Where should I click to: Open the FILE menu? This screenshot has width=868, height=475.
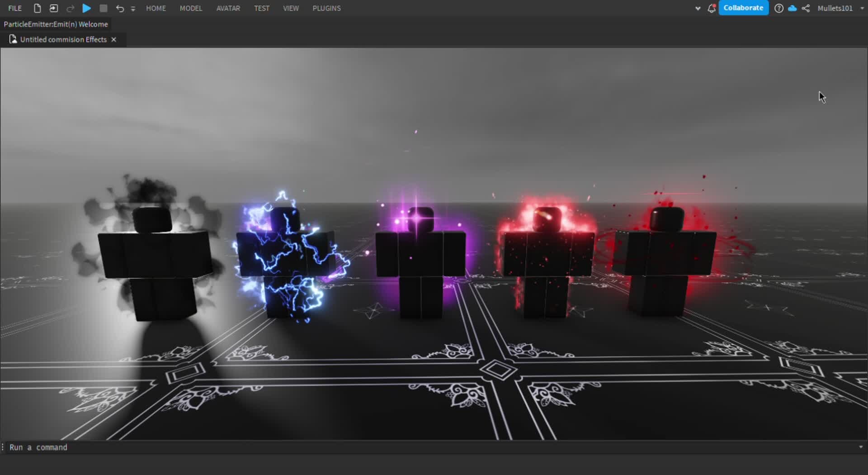tap(14, 8)
